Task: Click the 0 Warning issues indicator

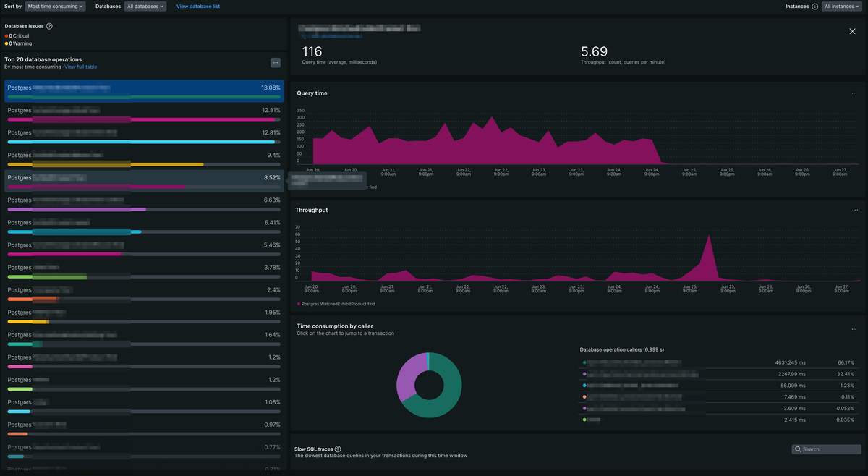Action: tap(18, 43)
